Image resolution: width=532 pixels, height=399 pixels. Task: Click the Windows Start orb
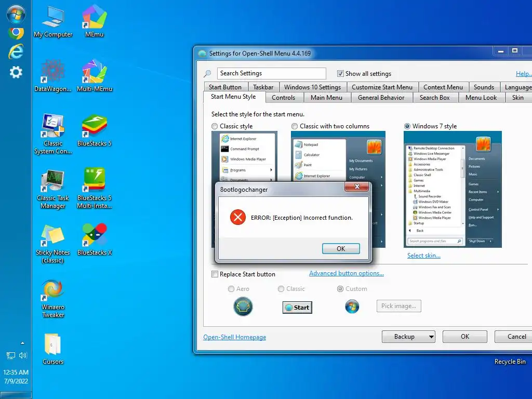coord(16,14)
